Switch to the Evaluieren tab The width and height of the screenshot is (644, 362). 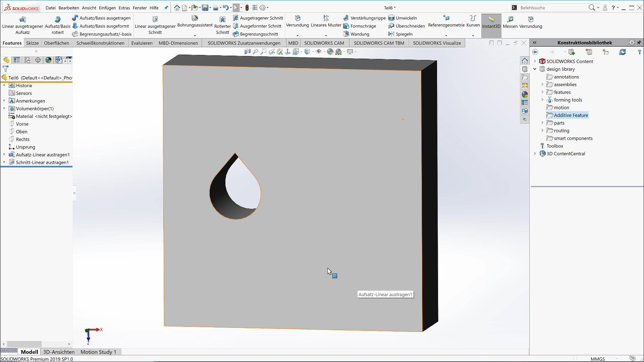click(142, 43)
